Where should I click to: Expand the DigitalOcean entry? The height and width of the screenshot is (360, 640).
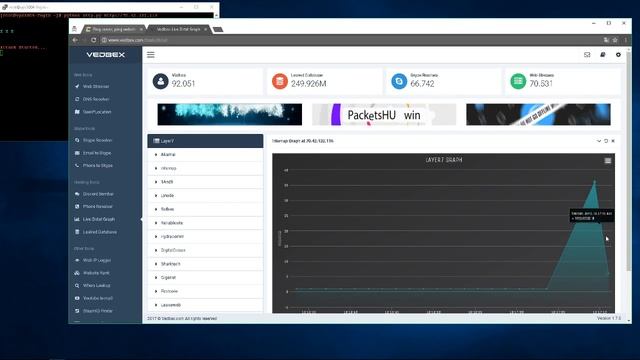(205, 250)
